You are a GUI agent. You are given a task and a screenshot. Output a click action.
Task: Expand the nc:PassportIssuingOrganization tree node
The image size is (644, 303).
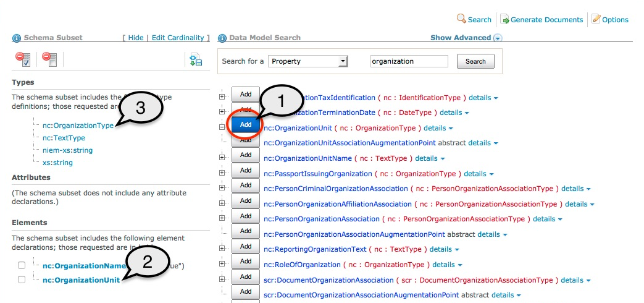[x=222, y=172]
